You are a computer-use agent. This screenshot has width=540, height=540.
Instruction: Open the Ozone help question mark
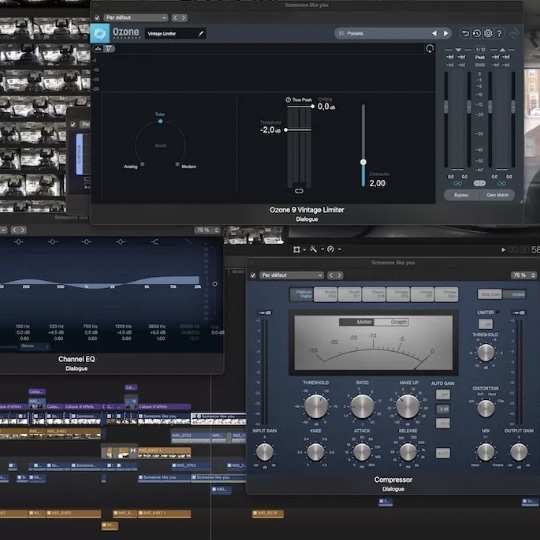(x=499, y=33)
